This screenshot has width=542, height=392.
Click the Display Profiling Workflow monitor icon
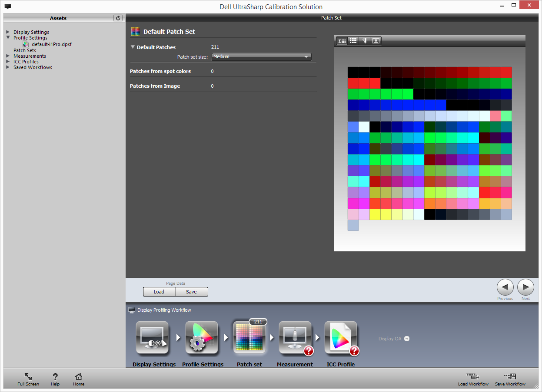click(x=132, y=310)
